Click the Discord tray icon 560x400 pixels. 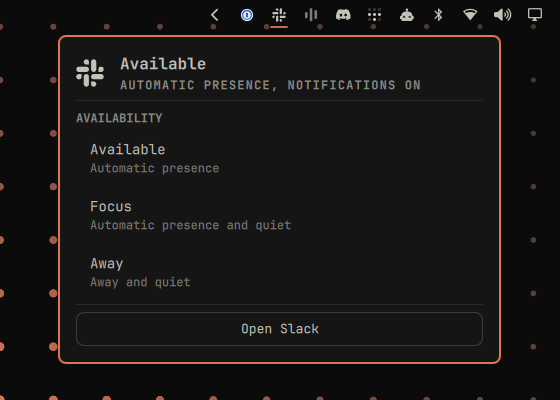tap(343, 15)
